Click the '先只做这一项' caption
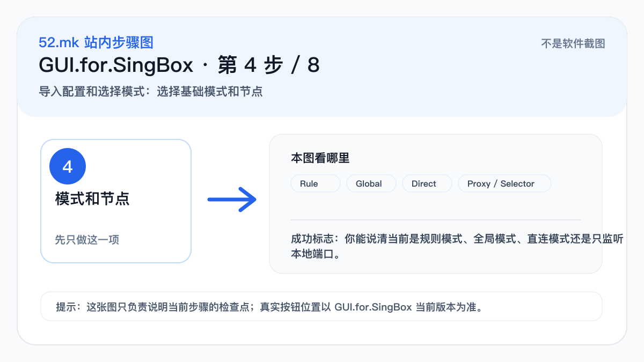This screenshot has width=644, height=362. click(87, 240)
